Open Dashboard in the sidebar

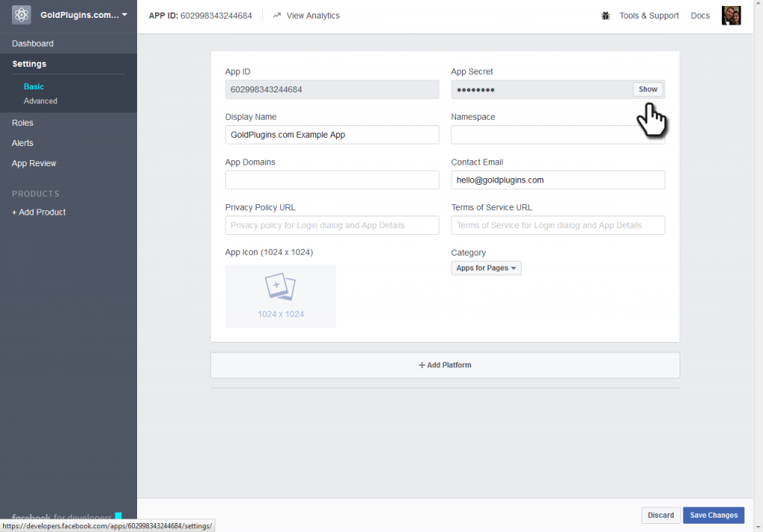pos(33,44)
